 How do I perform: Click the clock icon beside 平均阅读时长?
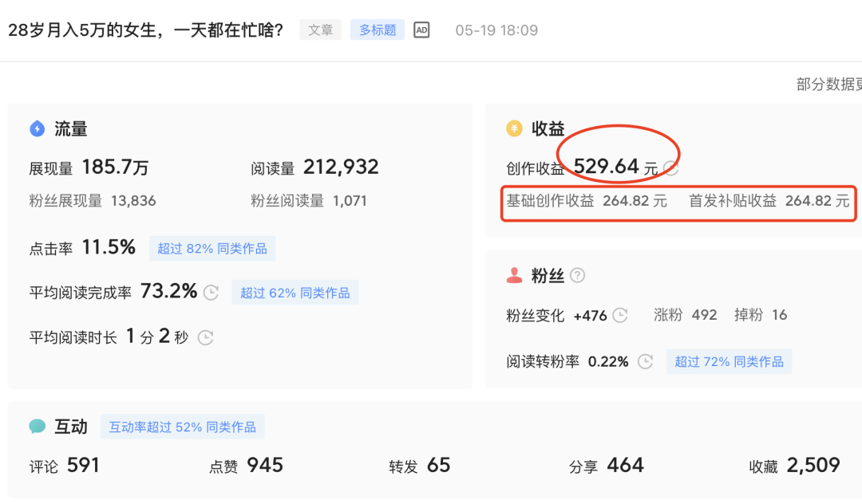pos(205,337)
